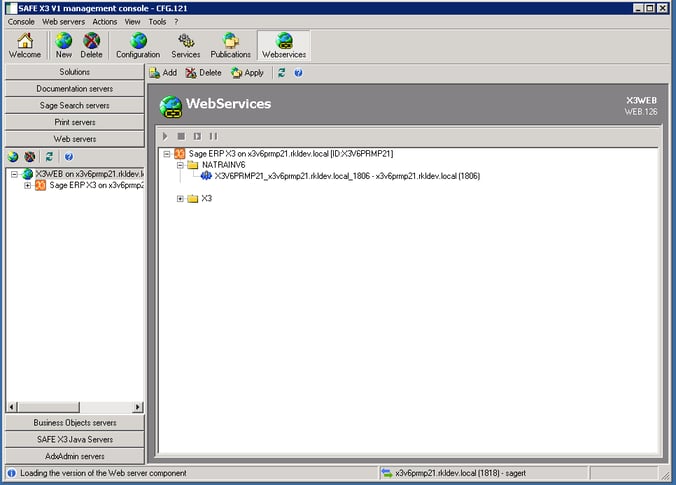Click the pause button in WebServices panel
The image size is (676, 485).
tap(213, 135)
